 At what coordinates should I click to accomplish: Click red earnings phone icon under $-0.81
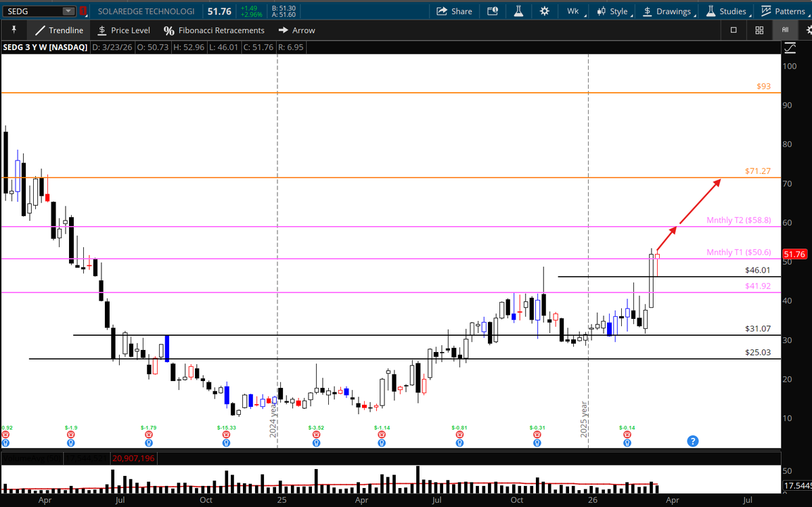460,435
